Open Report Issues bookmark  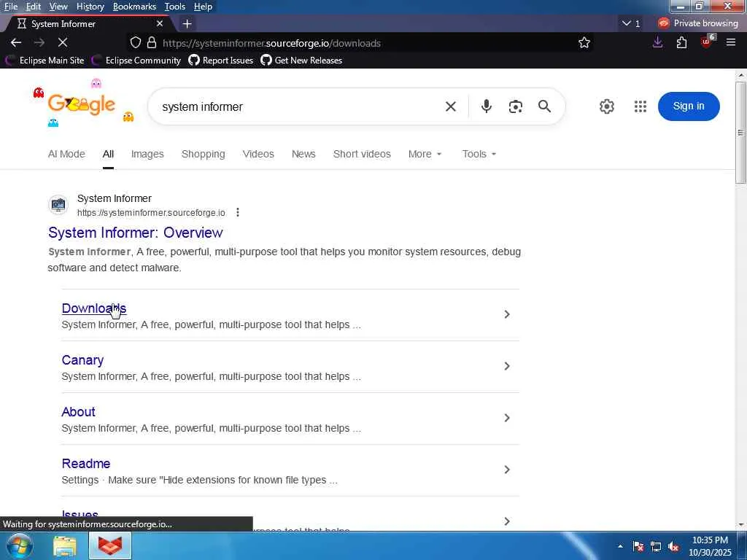pos(220,60)
